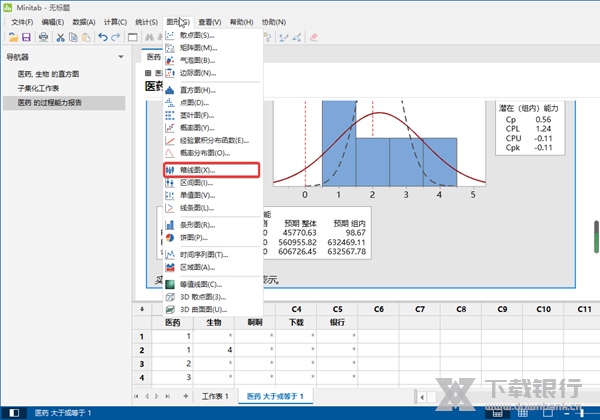Viewport: 600px width, 420px height.
Task: Expand the 导航器 navigator dropdown arrow
Action: [120, 57]
